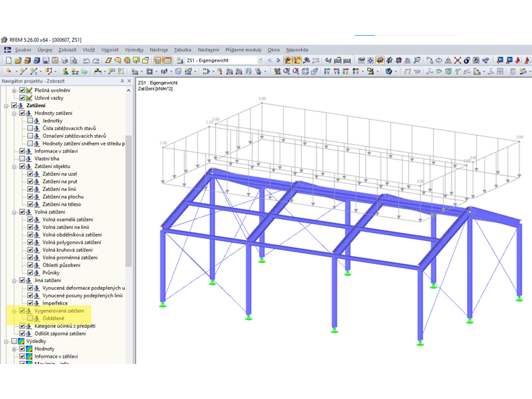The image size is (532, 399).
Task: Uncheck Zatížení na plochu checkbox
Action: click(x=30, y=197)
